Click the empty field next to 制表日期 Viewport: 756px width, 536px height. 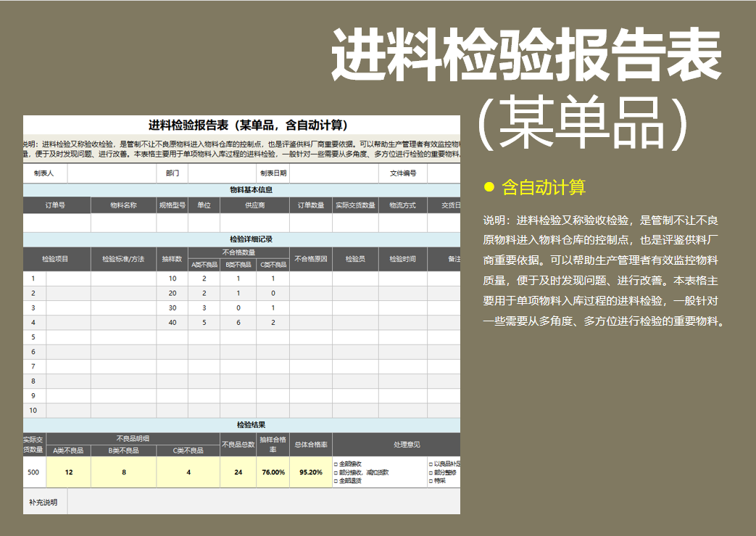click(334, 173)
